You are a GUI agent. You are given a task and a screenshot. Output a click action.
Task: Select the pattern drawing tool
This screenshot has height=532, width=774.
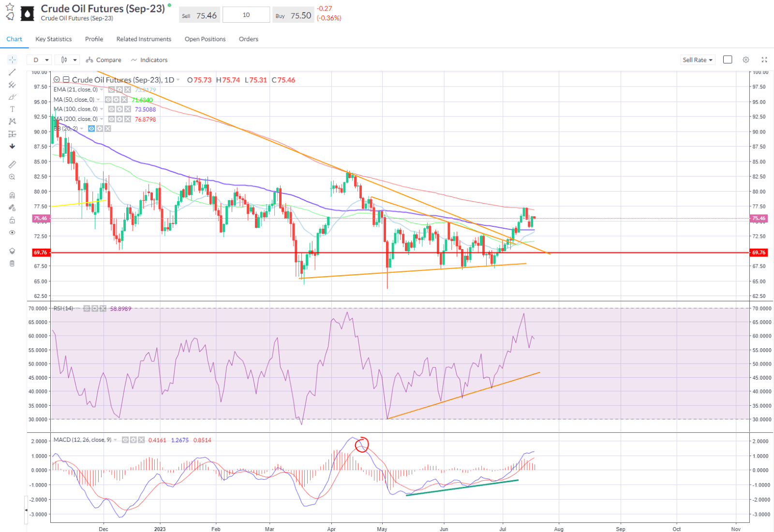tap(12, 121)
